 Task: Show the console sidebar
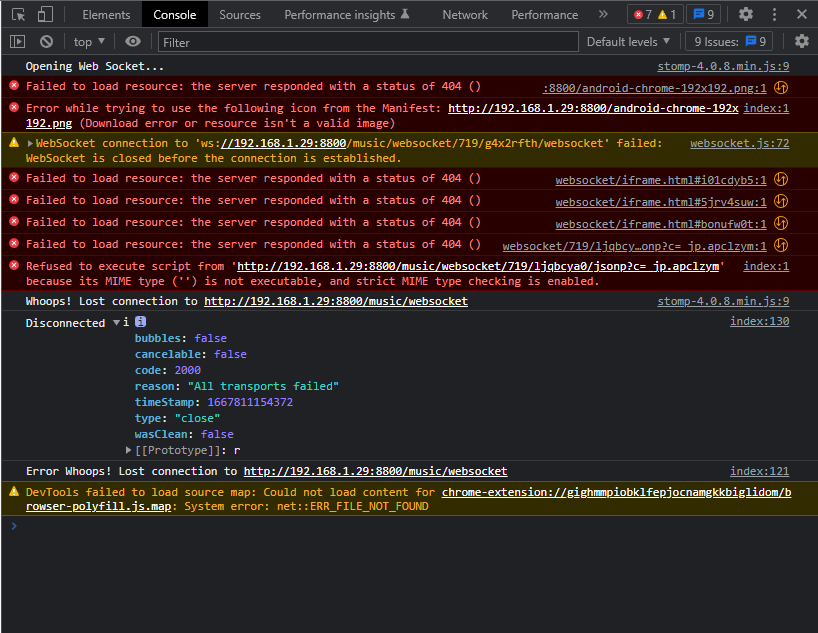16,41
